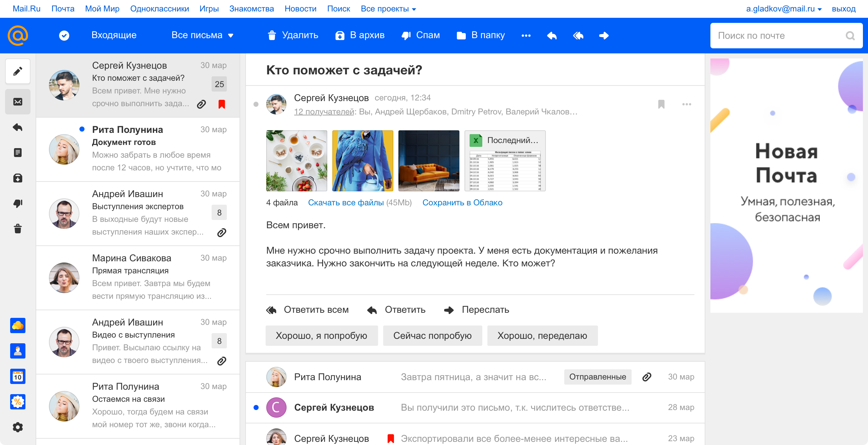Viewport: 868px width, 445px height.
Task: Open "Мой Мир" in the top navigation
Action: coord(102,9)
